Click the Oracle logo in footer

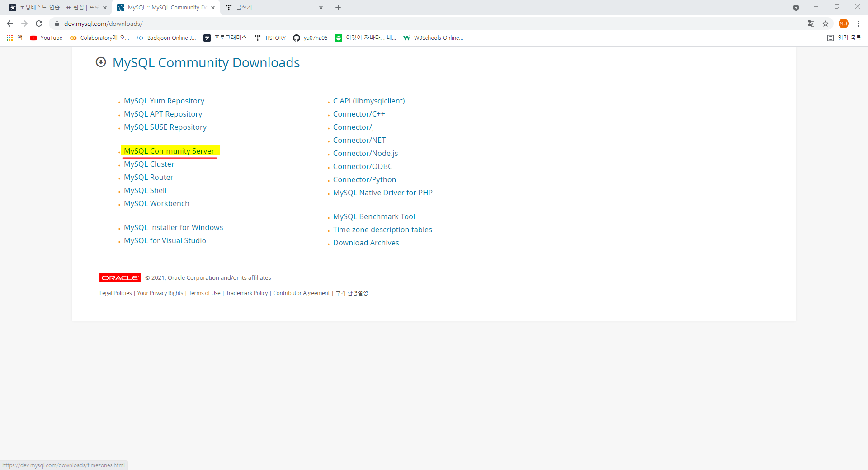coord(120,278)
